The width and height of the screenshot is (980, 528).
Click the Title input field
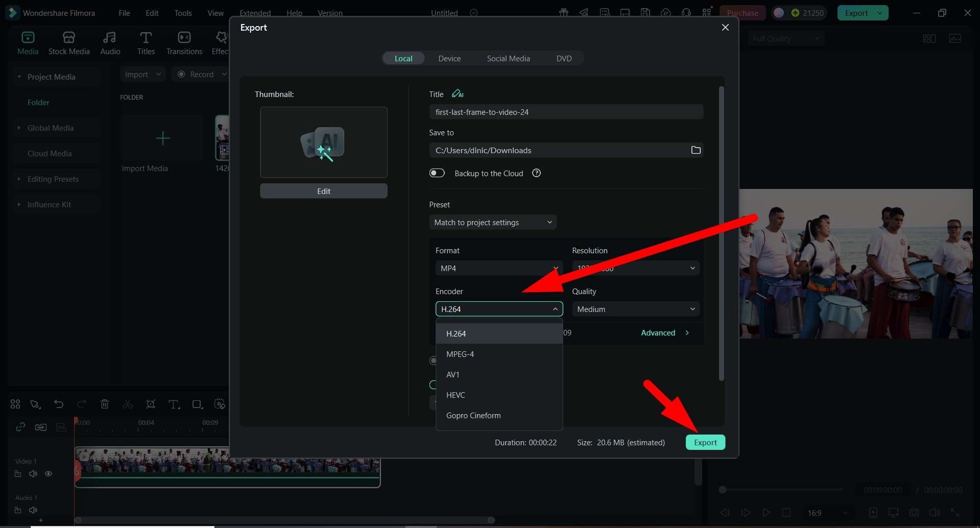[566, 112]
